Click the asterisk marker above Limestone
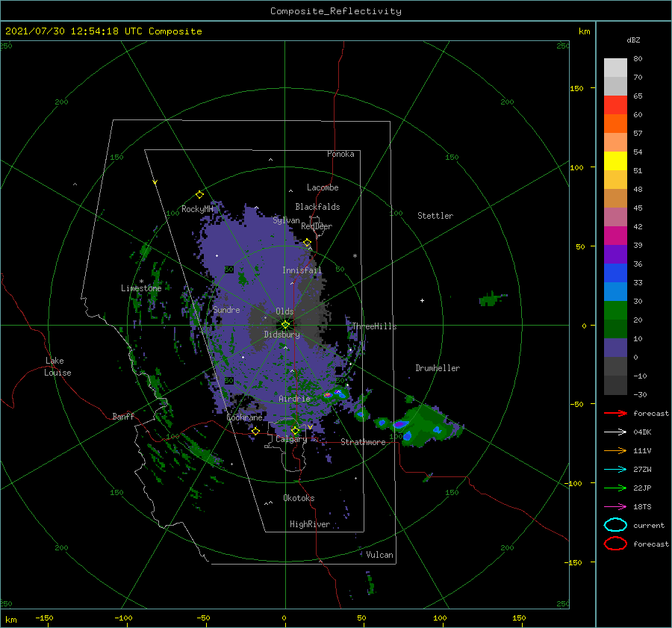The width and height of the screenshot is (672, 628). [x=141, y=282]
